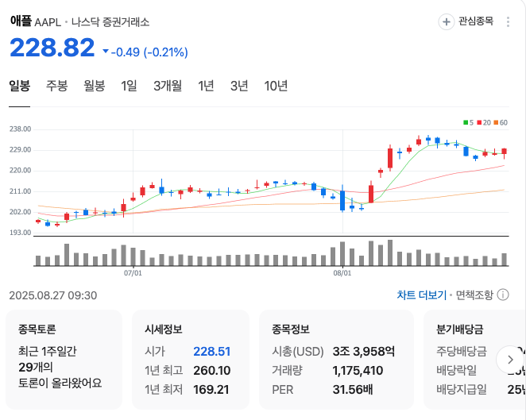Open the 차트 더보기 link

click(x=422, y=295)
